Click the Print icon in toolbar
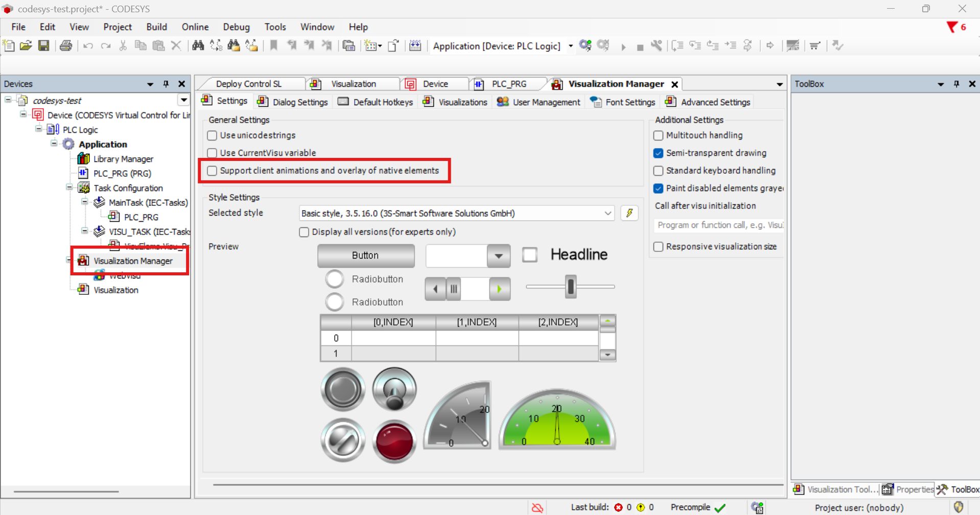Screen dimensions: 980x515 (x=66, y=46)
